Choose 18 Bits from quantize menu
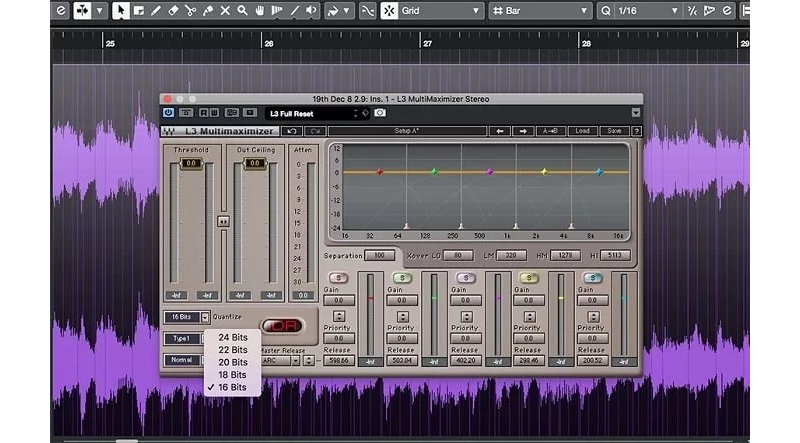The image size is (800, 443). point(233,375)
